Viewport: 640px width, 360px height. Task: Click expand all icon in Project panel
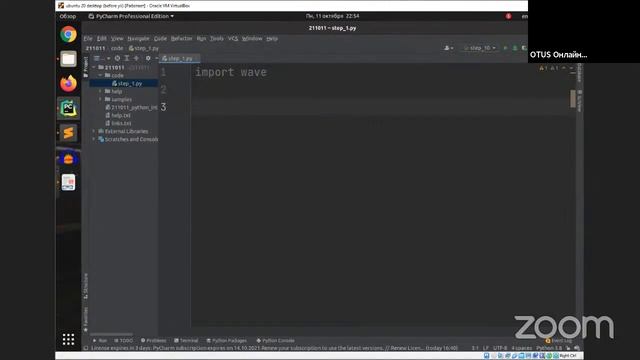(127, 58)
